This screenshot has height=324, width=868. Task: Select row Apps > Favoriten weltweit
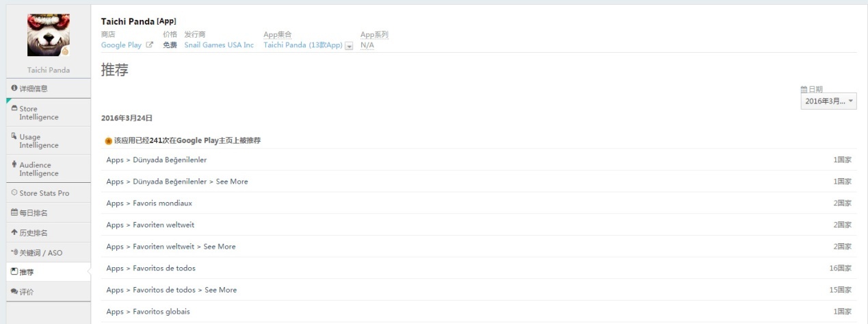point(479,225)
